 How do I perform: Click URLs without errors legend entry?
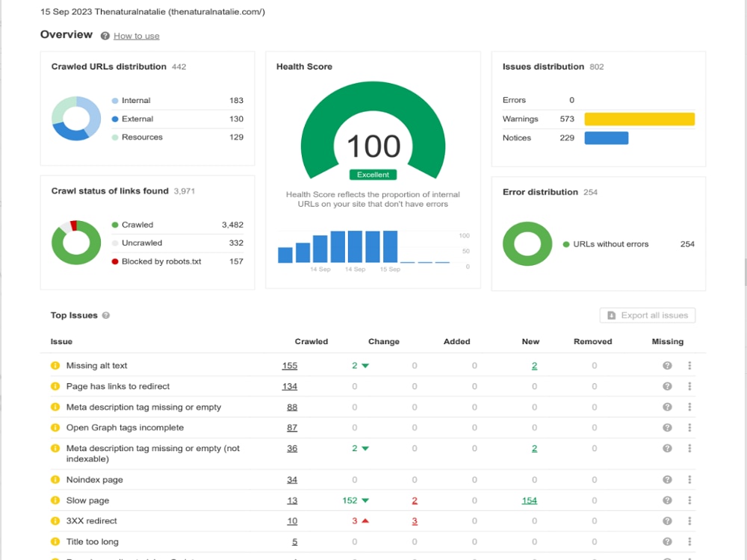click(x=628, y=244)
